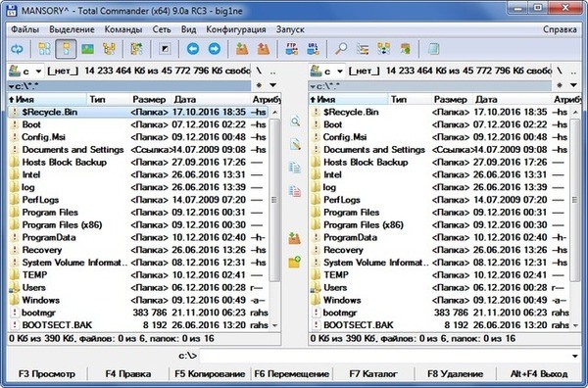Open the Файлы menu
Image resolution: width=588 pixels, height=388 pixels.
point(24,29)
